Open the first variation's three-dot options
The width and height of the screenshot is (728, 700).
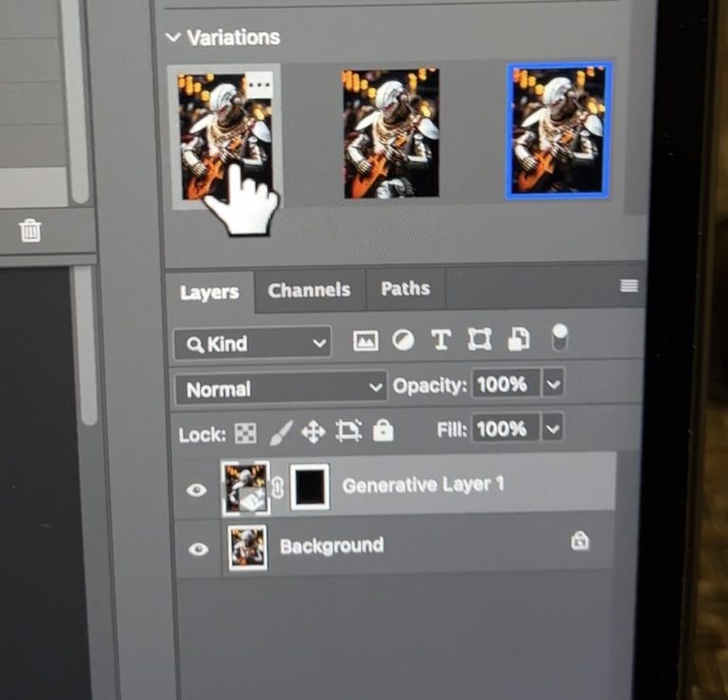point(258,84)
